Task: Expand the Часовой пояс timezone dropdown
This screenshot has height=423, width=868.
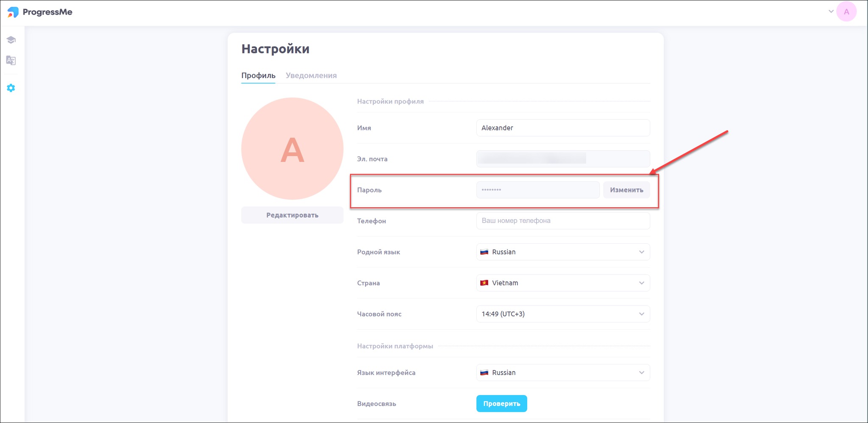Action: [x=563, y=314]
